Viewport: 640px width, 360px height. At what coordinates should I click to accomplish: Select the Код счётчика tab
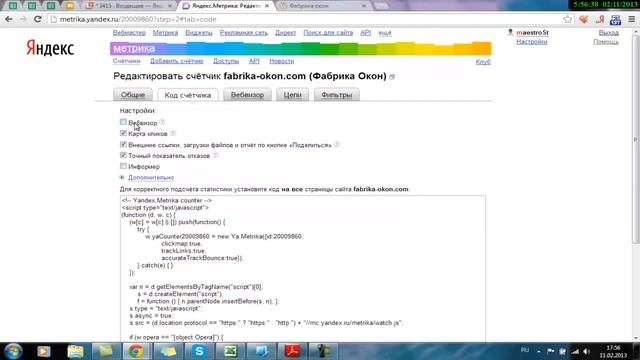tap(188, 95)
